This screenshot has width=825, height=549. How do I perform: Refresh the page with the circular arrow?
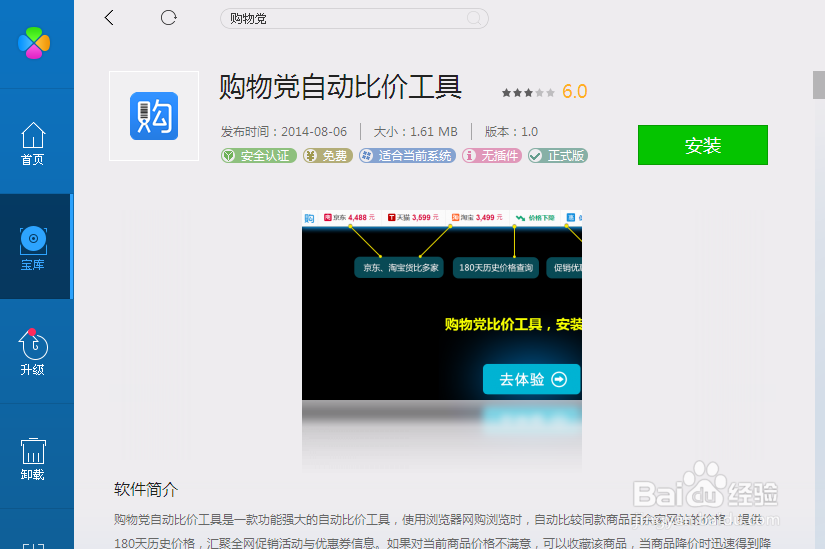[168, 18]
